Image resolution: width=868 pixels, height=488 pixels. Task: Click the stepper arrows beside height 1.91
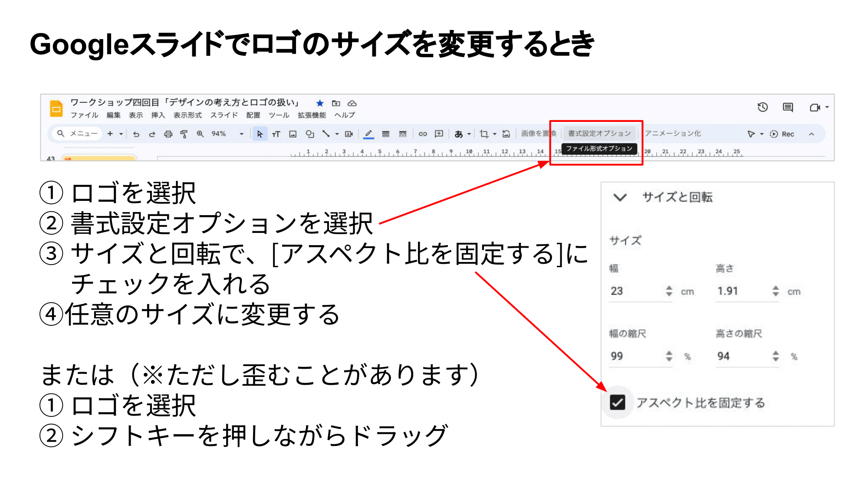tap(776, 291)
